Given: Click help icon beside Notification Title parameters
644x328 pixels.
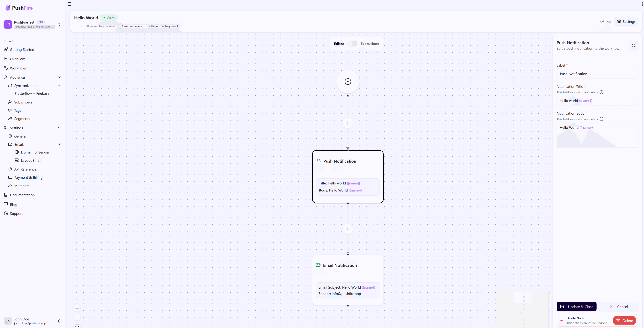Looking at the screenshot, I should tap(602, 92).
